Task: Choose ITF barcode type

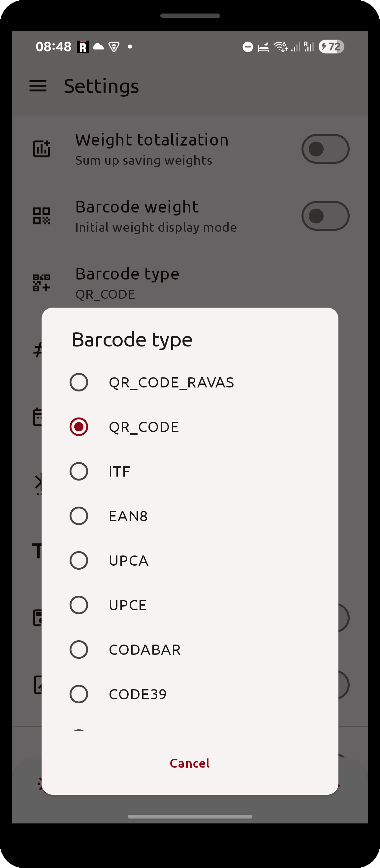Action: point(190,471)
